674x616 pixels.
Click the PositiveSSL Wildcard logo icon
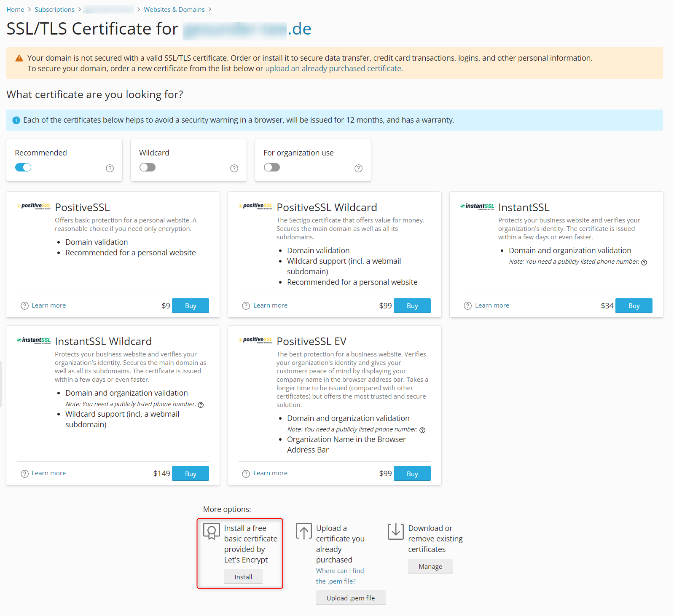pyautogui.click(x=255, y=206)
